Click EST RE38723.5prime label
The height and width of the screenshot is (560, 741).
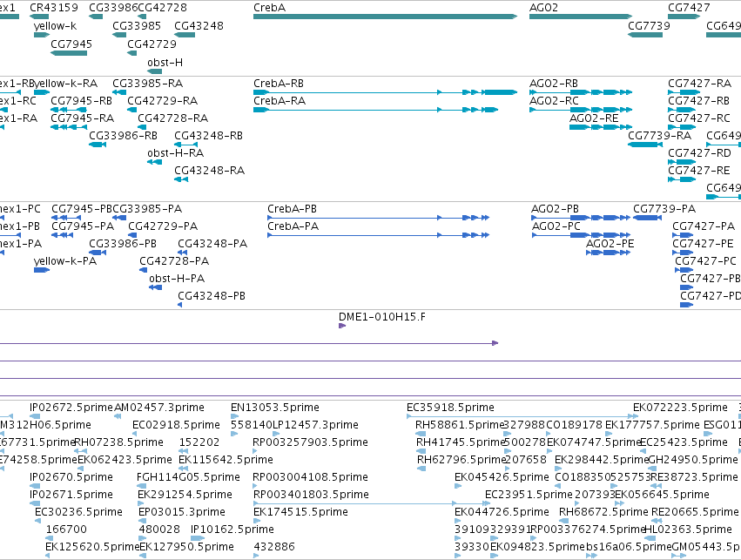click(x=694, y=477)
